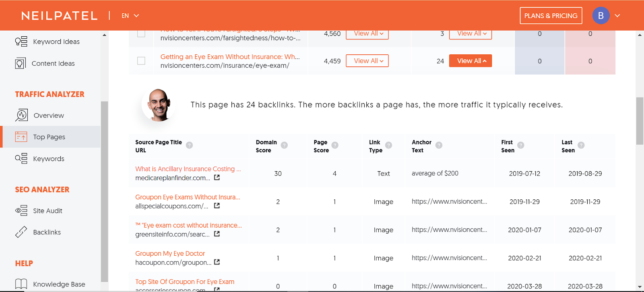The height and width of the screenshot is (292, 644).
Task: Show help for First Seen column
Action: coord(521,145)
